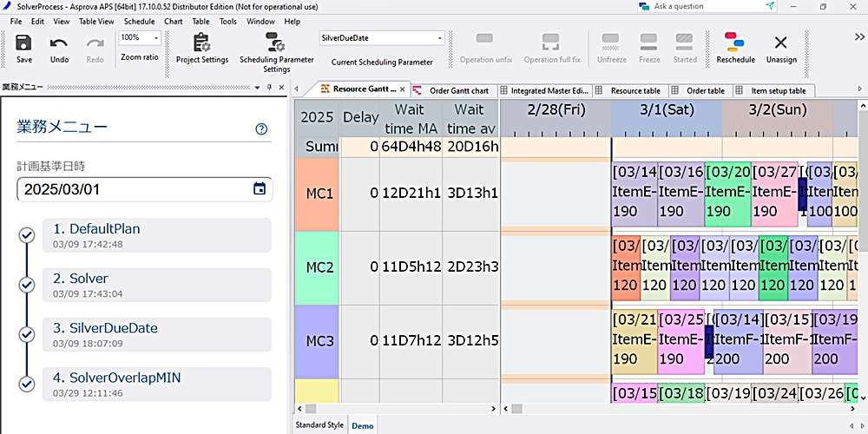Toggle the 4. SolverOverlapMIN step checkmark
The height and width of the screenshot is (434, 868).
(x=27, y=384)
